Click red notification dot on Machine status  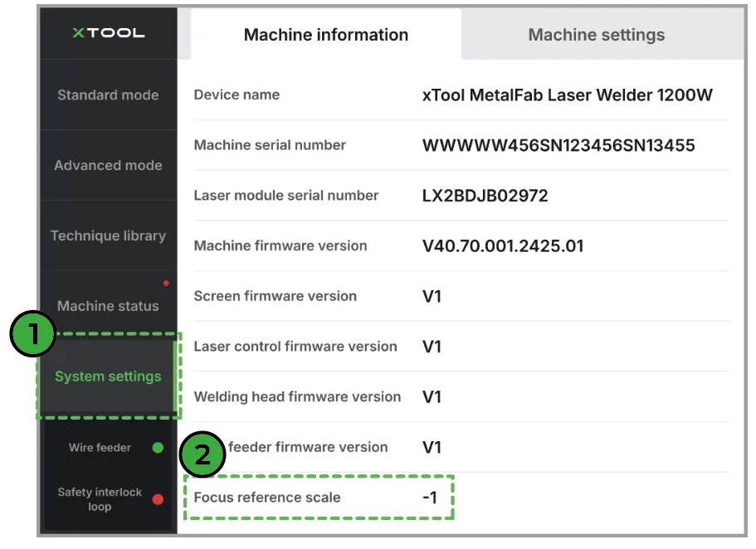coord(166,284)
